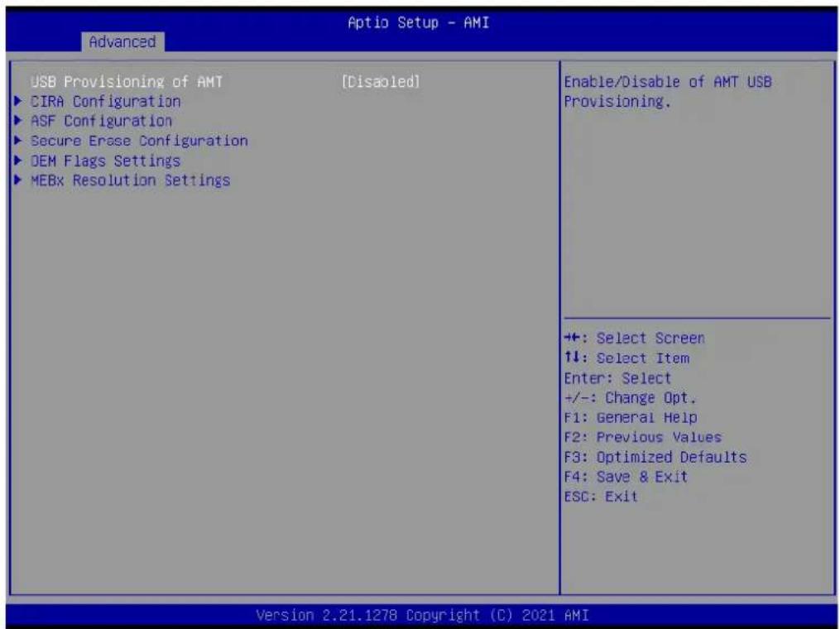Click the 'F3: Optimized Defaults' hint

pos(655,457)
